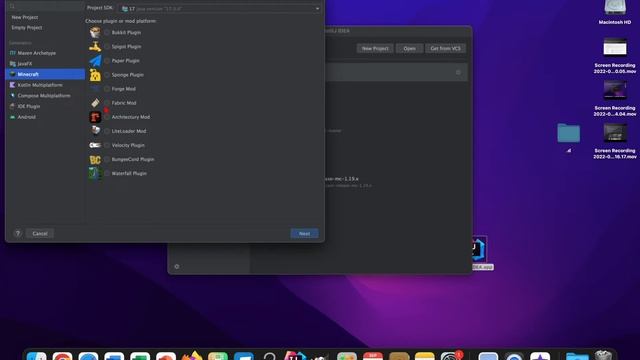The height and width of the screenshot is (360, 640).
Task: Select the Minecraft generator
Action: click(45, 74)
